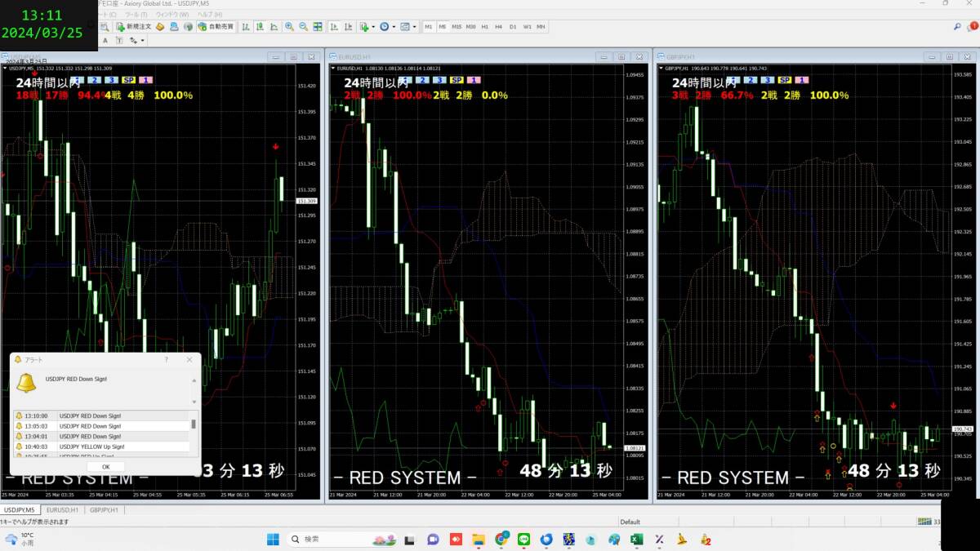Switch to the M1 timeframe

pos(429,27)
